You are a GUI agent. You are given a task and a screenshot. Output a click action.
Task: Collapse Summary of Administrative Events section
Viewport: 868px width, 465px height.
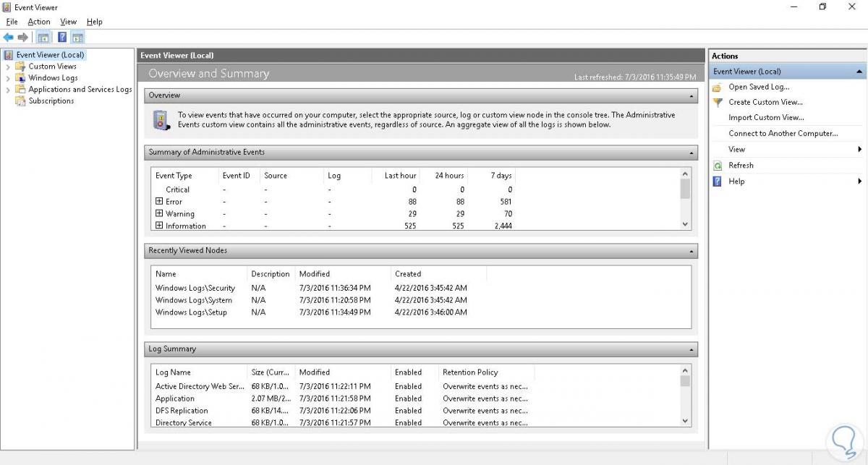coord(692,153)
